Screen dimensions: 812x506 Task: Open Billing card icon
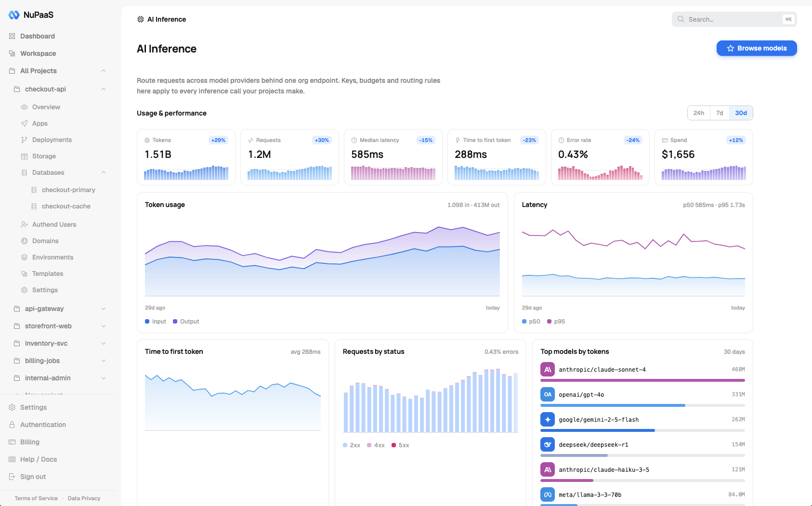[12, 442]
